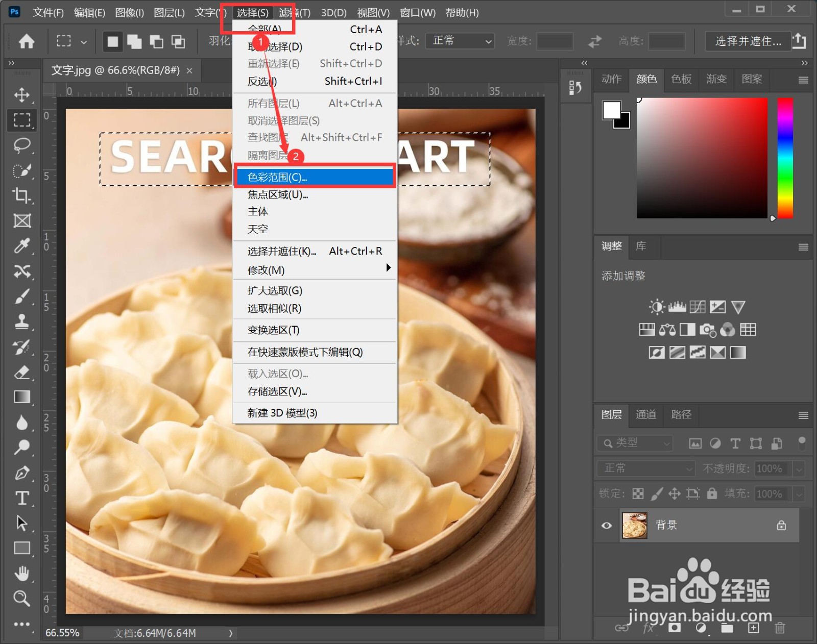The image size is (817, 644).
Task: Open the layer filter 类型 dropdown
Action: pos(635,443)
